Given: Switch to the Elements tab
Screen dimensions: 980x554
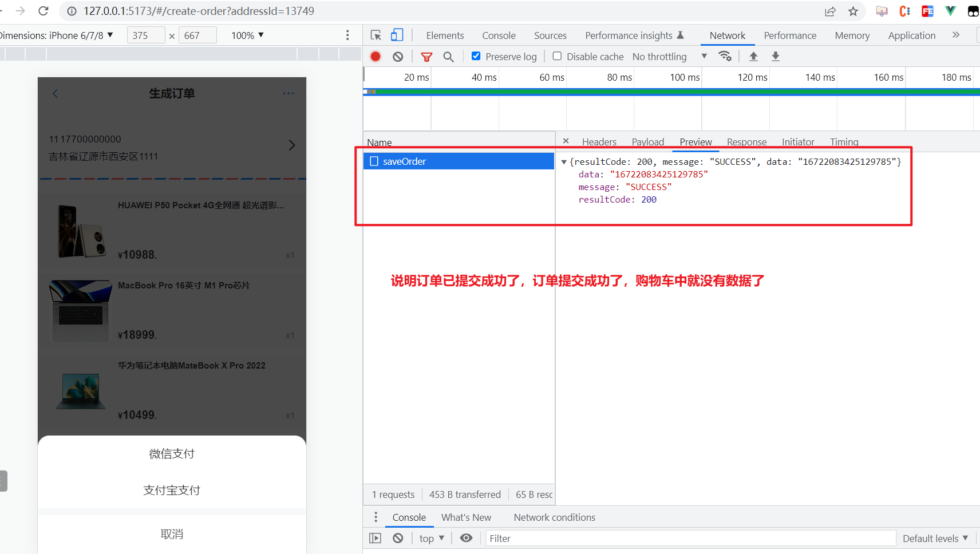Looking at the screenshot, I should [x=445, y=35].
